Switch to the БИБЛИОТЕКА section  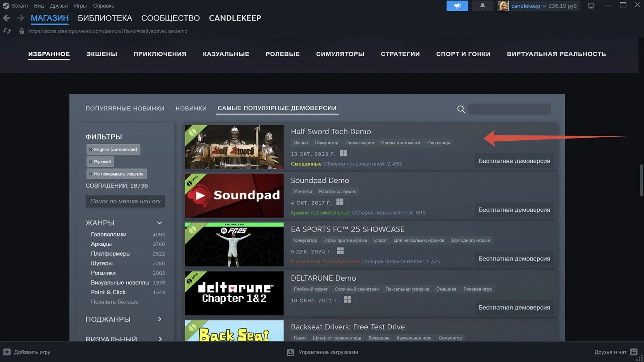[105, 18]
